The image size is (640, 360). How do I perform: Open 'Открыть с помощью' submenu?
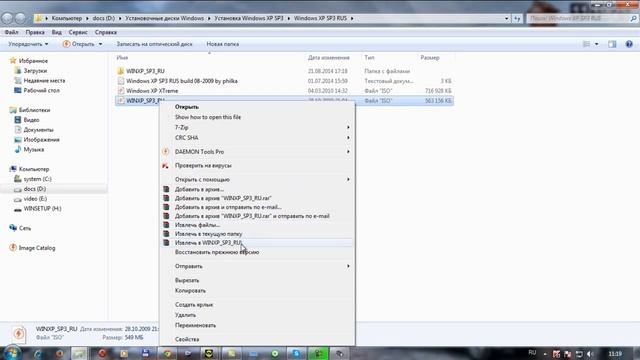click(257, 179)
